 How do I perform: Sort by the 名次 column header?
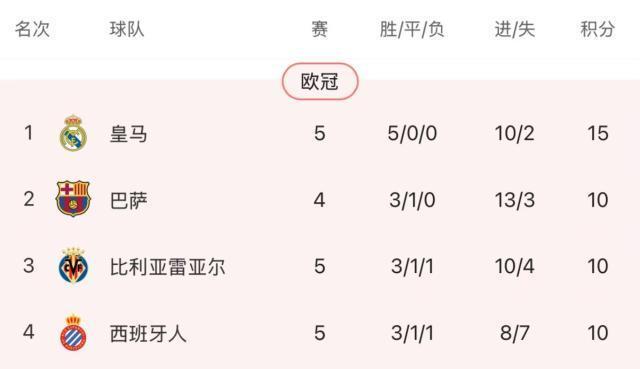[x=32, y=29]
